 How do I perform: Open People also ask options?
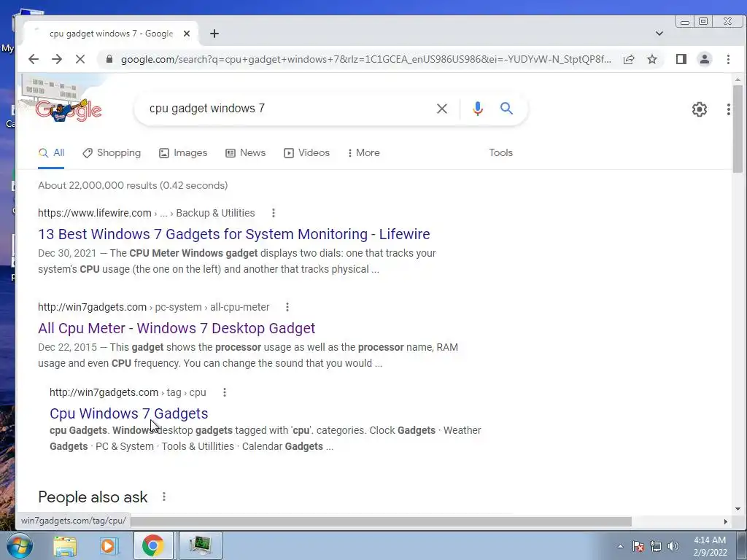[x=164, y=497]
